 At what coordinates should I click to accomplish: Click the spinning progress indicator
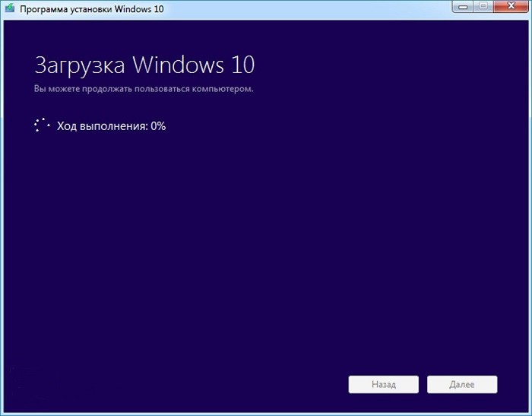tap(42, 125)
